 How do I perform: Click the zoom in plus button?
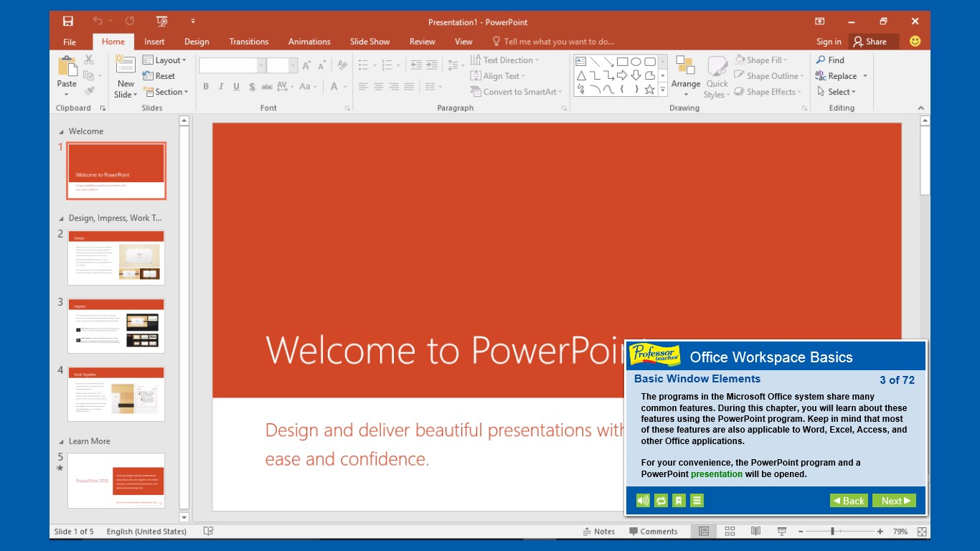(x=880, y=532)
